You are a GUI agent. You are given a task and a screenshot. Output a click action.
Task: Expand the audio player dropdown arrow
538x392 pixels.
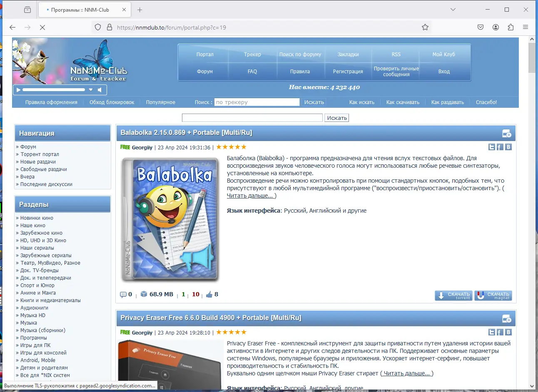[x=91, y=89]
